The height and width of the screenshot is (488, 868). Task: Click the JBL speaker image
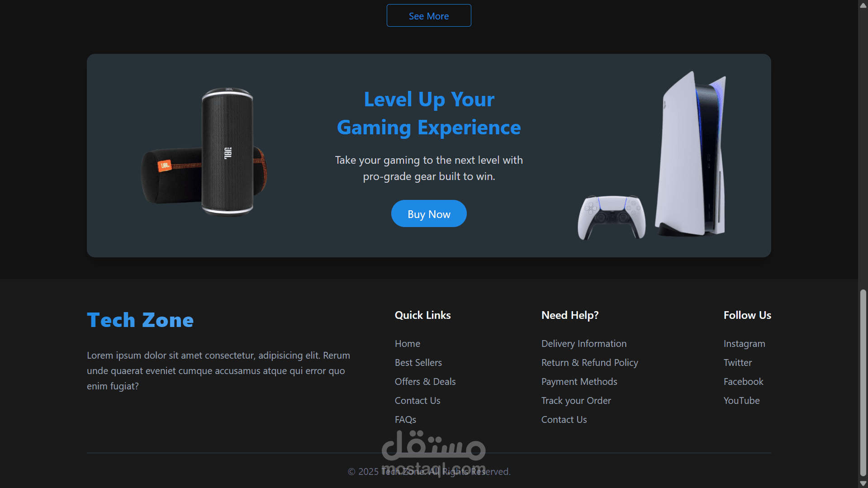(x=204, y=152)
